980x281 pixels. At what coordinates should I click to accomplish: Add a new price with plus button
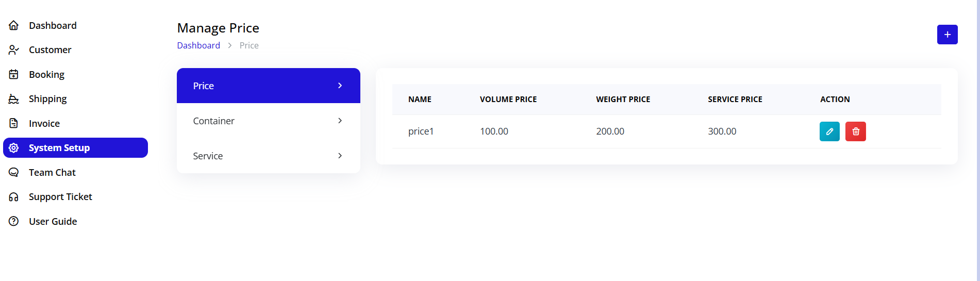[x=947, y=35]
